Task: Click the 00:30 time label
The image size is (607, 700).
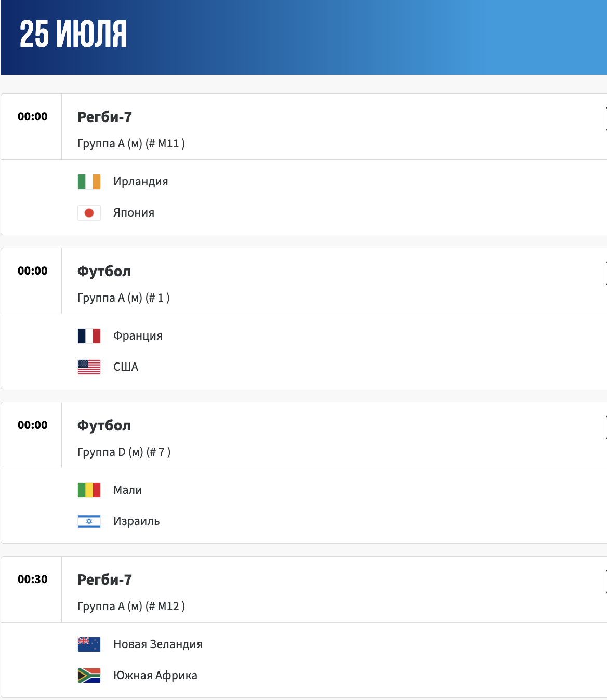Action: coord(33,580)
